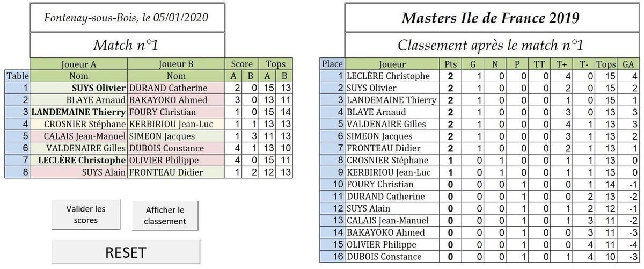This screenshot has width=644, height=269.
Task: Select the Joueur B column header
Action: tap(175, 64)
